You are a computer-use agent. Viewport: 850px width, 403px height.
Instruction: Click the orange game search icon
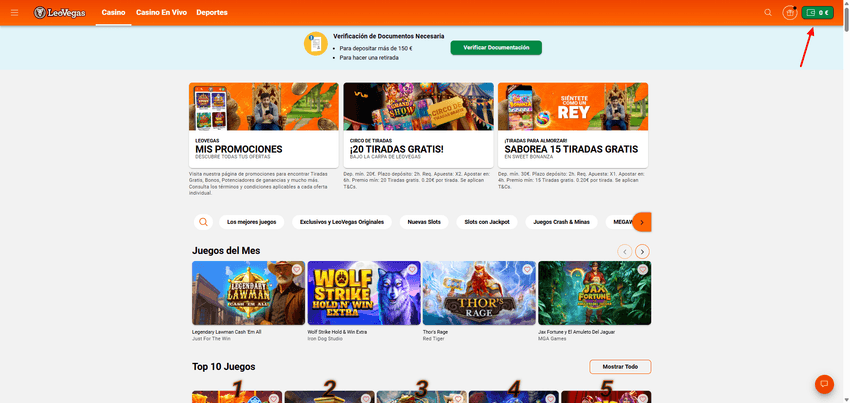pos(203,222)
